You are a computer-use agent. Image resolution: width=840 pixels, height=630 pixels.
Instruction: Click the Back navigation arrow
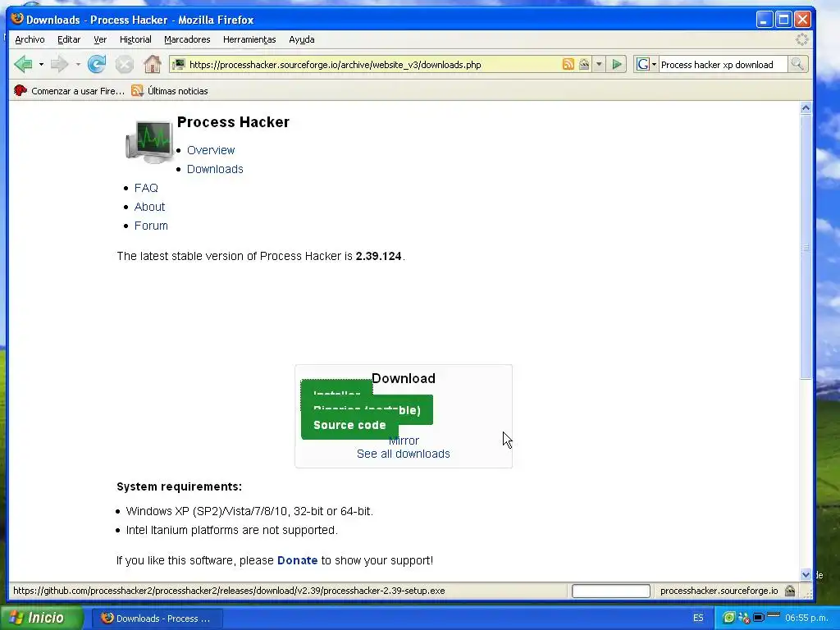[x=24, y=64]
